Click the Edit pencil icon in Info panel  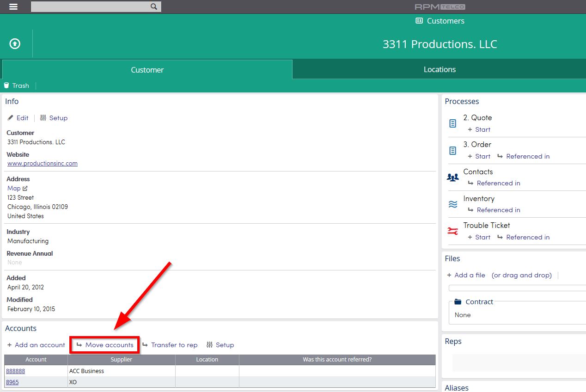pyautogui.click(x=10, y=118)
